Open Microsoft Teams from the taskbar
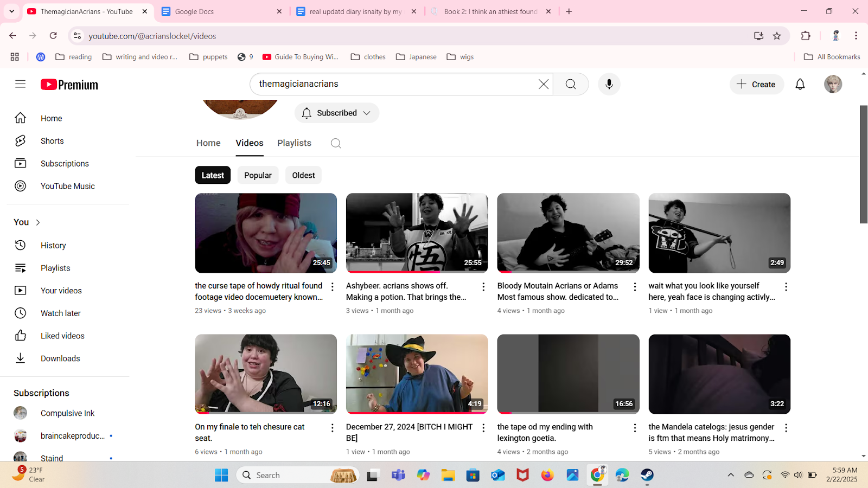868x488 pixels. coord(398,475)
